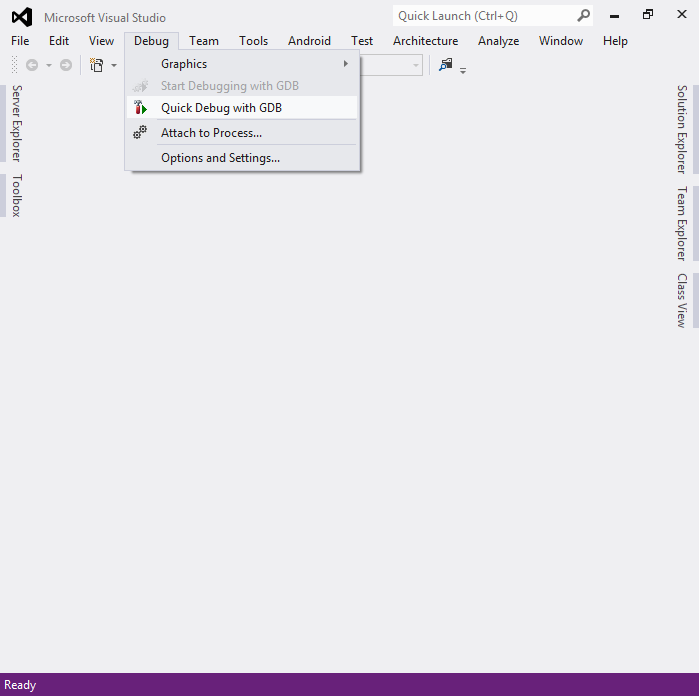This screenshot has height=697, width=699.
Task: Select Quick Debug with GDB
Action: pyautogui.click(x=242, y=108)
